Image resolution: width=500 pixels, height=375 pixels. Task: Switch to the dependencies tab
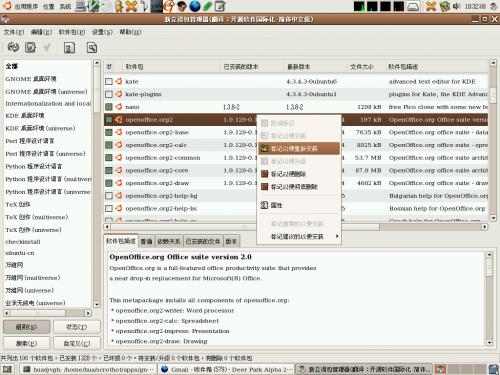tap(169, 241)
